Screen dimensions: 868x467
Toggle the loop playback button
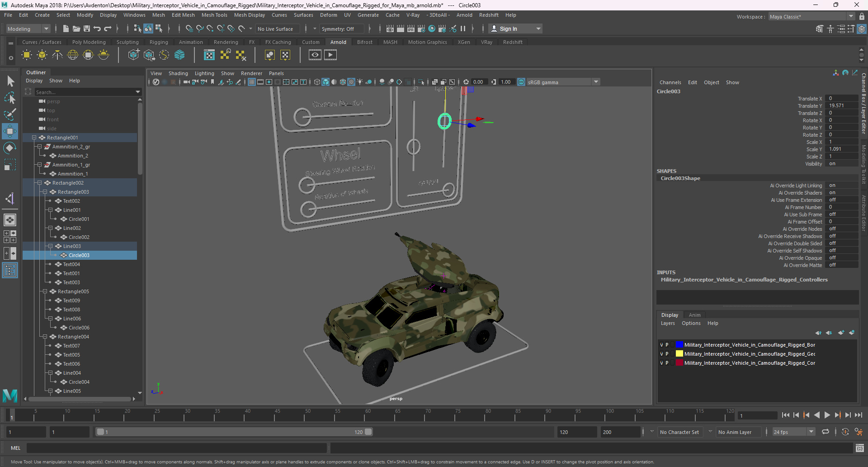pyautogui.click(x=826, y=432)
